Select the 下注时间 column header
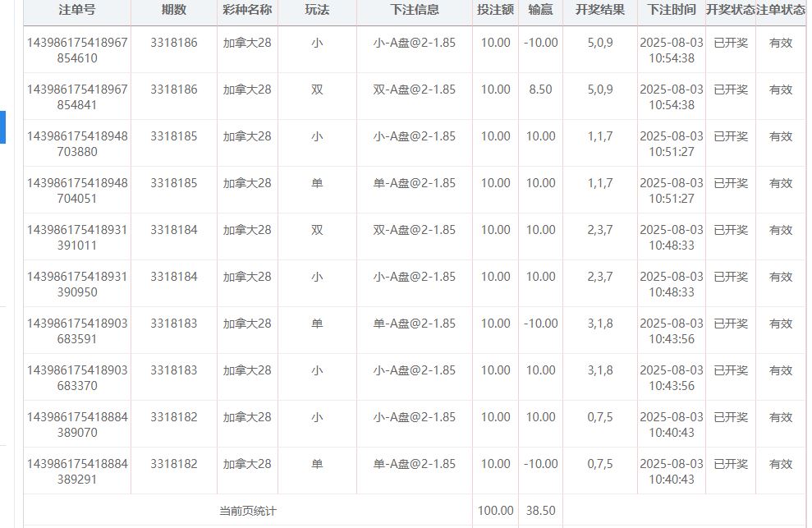The height and width of the screenshot is (528, 812). coord(672,10)
